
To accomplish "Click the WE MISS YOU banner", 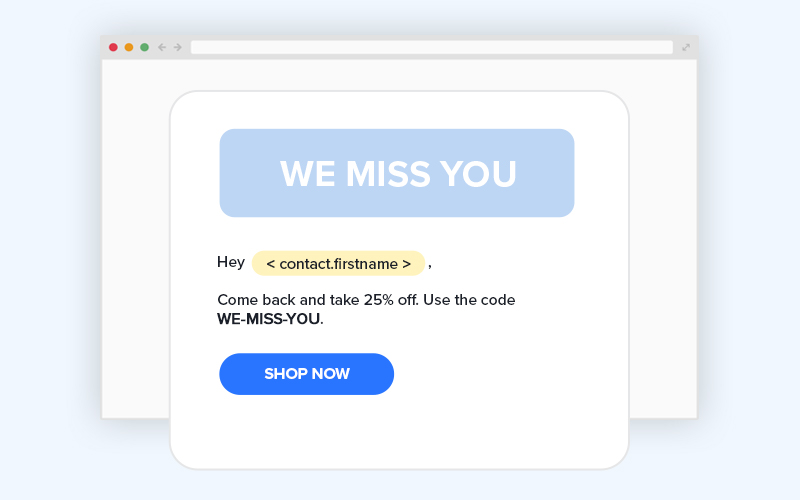I will click(x=397, y=173).
